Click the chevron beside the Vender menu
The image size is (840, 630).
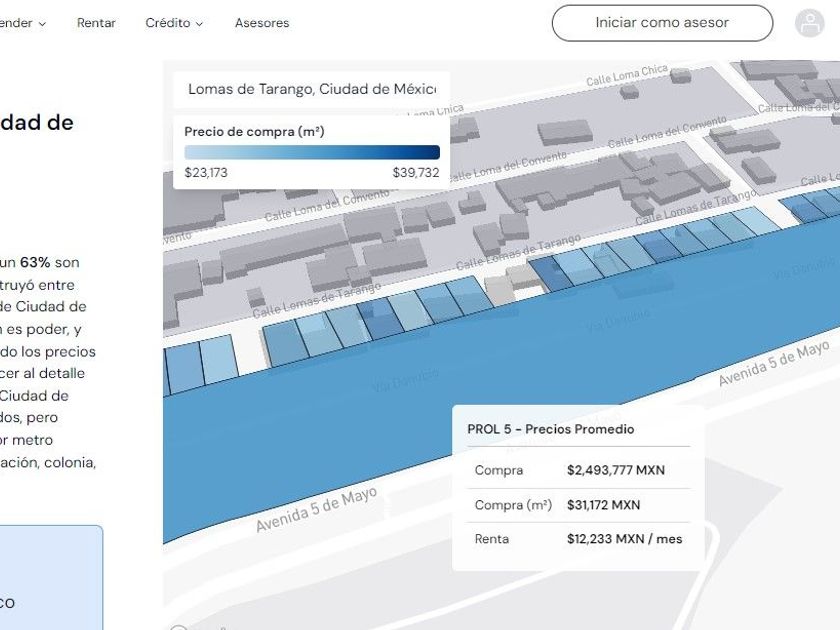coord(42,24)
